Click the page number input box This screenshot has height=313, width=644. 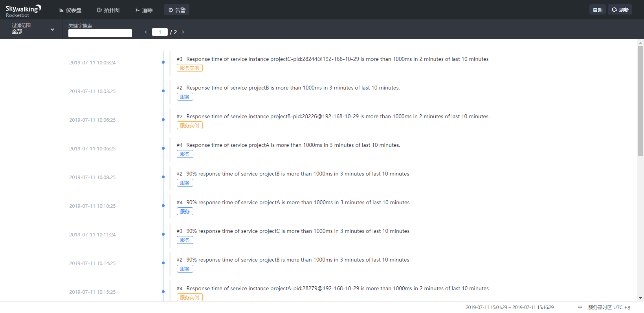[160, 32]
